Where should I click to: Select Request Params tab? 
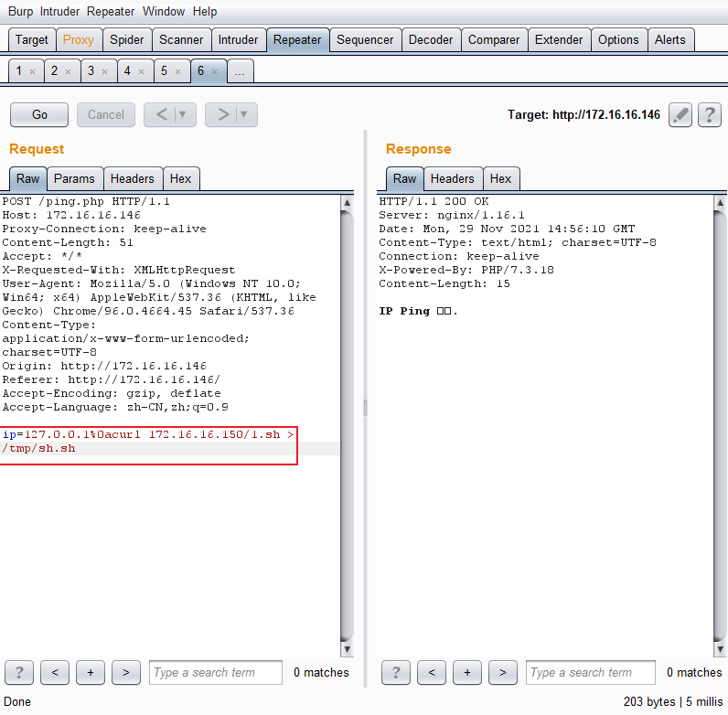click(x=74, y=179)
